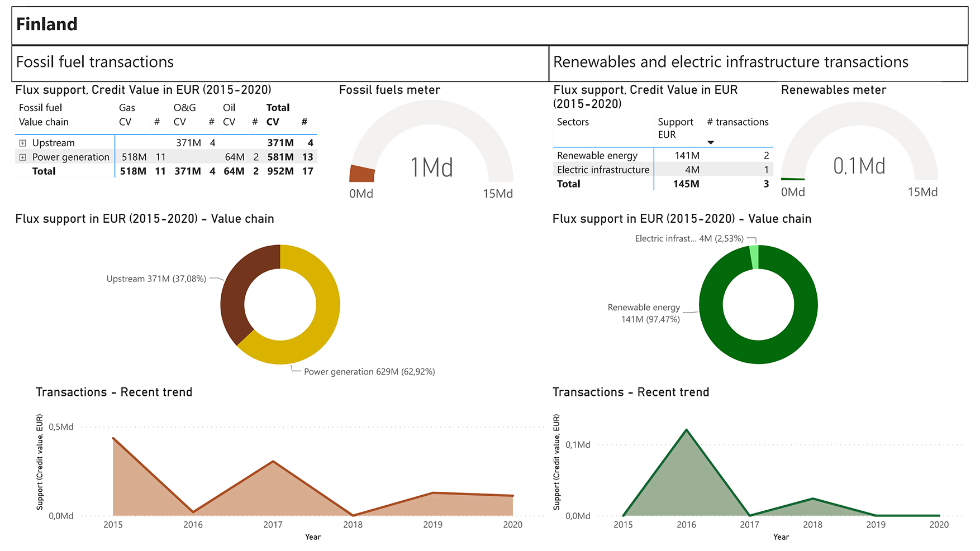Click the 2017 peak on fossil trend chart
This screenshot has height=551, width=980.
click(x=273, y=462)
